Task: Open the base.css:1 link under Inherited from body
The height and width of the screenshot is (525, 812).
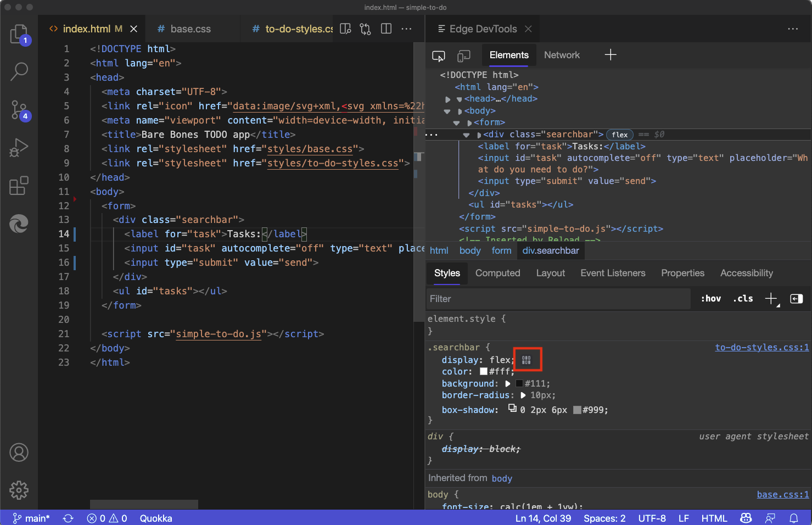Action: pyautogui.click(x=783, y=494)
